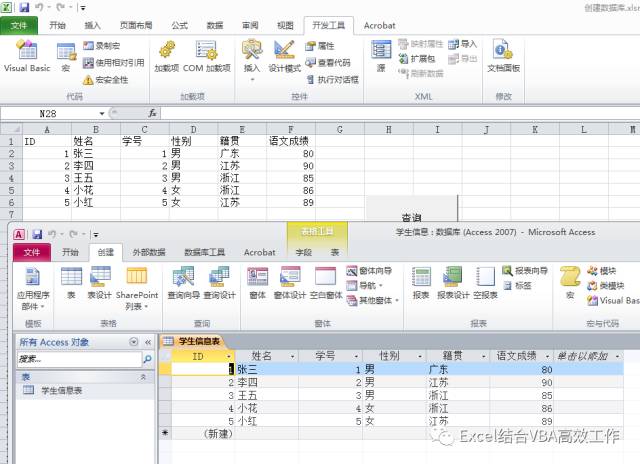Image resolution: width=640 pixels, height=464 pixels.
Task: Create a 窗体 form in Access
Action: [258, 283]
